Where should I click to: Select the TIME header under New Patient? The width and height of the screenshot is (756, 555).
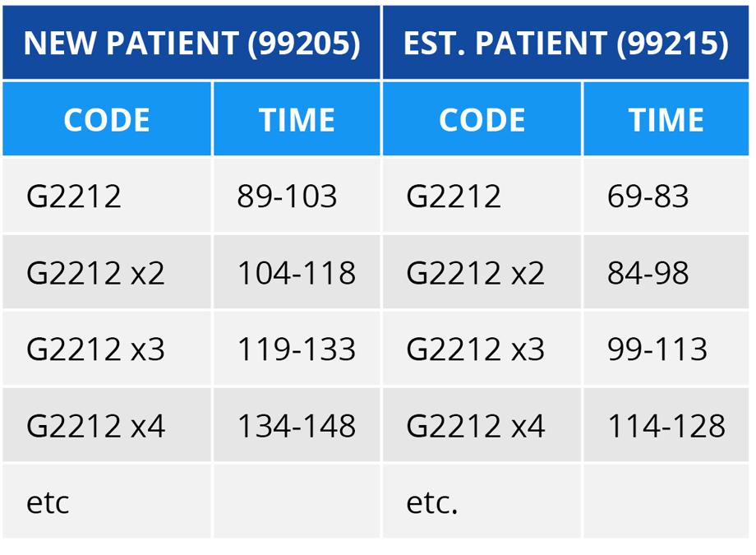(x=297, y=120)
